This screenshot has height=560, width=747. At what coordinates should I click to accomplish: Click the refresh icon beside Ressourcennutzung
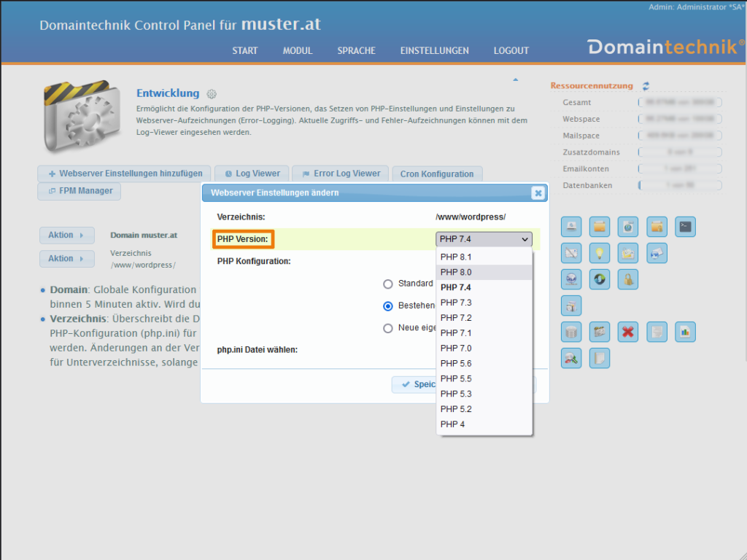pos(646,86)
